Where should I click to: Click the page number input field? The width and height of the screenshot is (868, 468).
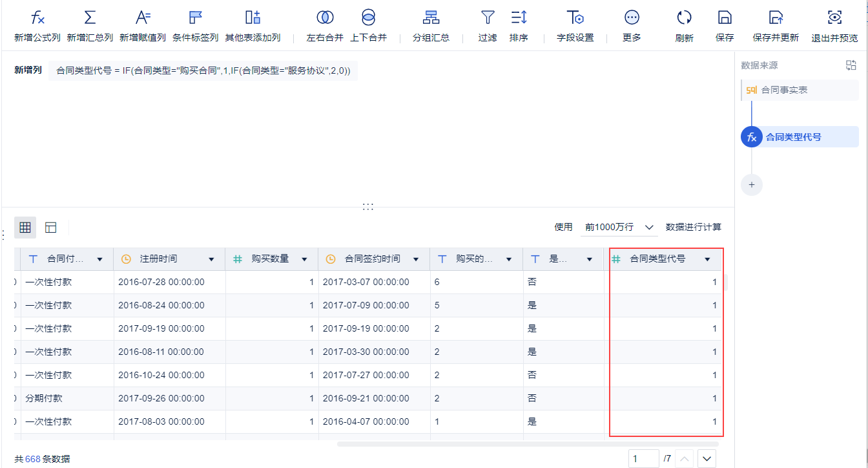(643, 459)
